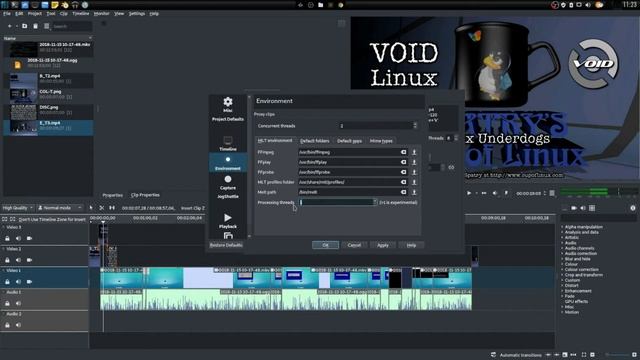
Task: Click the fit zoom icon in status bar
Action: tap(584, 355)
